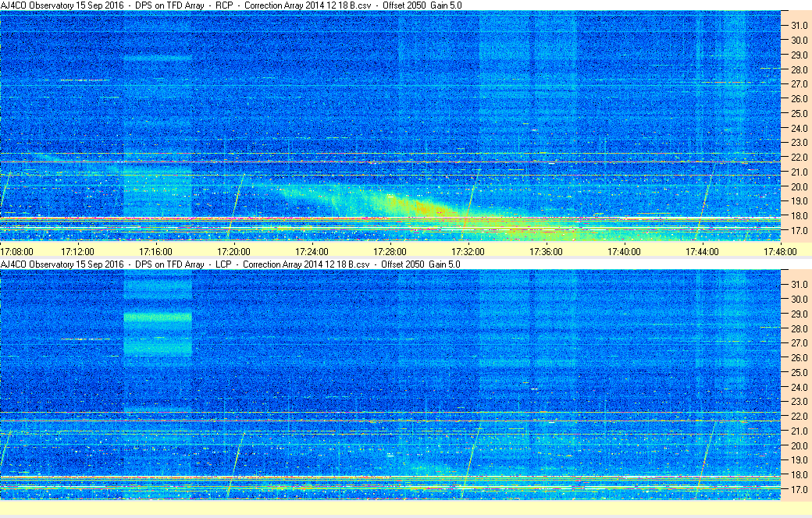Click the 25.0 frequency label in RCP panel
Image resolution: width=812 pixels, height=518 pixels.
click(799, 114)
